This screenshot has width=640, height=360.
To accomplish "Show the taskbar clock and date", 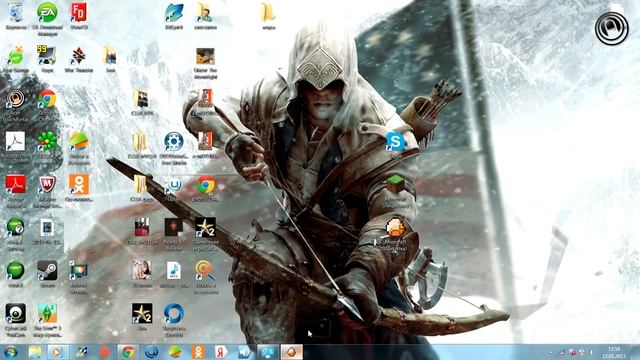I will [613, 352].
